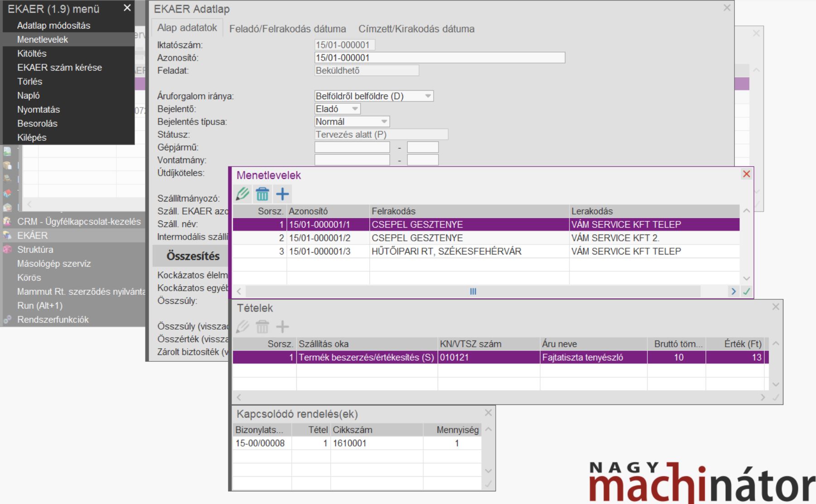Click the second, shorter Vontatmány field
Screen dimensions: 816x504
423,160
